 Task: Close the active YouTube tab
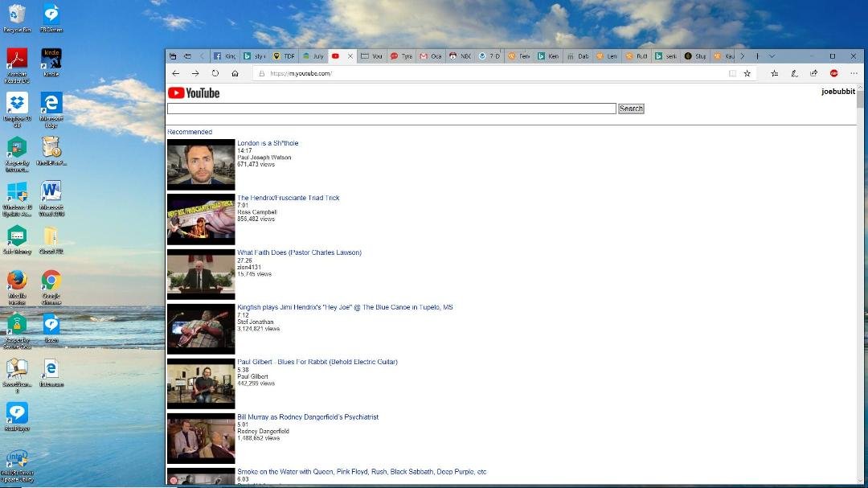tap(350, 56)
